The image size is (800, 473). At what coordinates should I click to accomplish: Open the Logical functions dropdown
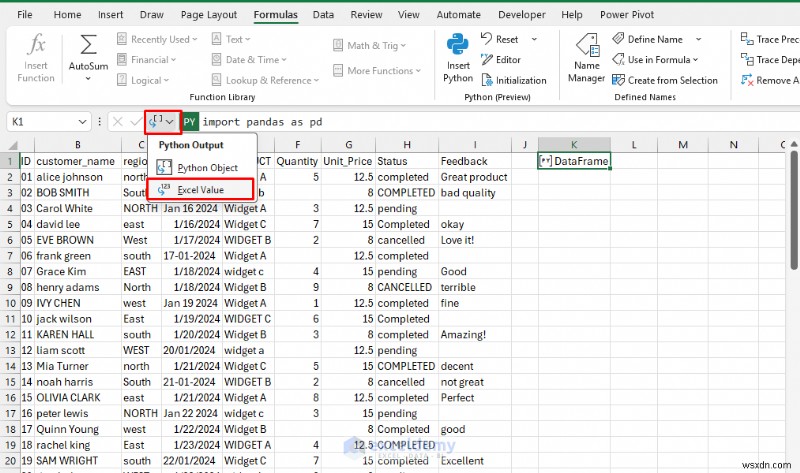143,80
